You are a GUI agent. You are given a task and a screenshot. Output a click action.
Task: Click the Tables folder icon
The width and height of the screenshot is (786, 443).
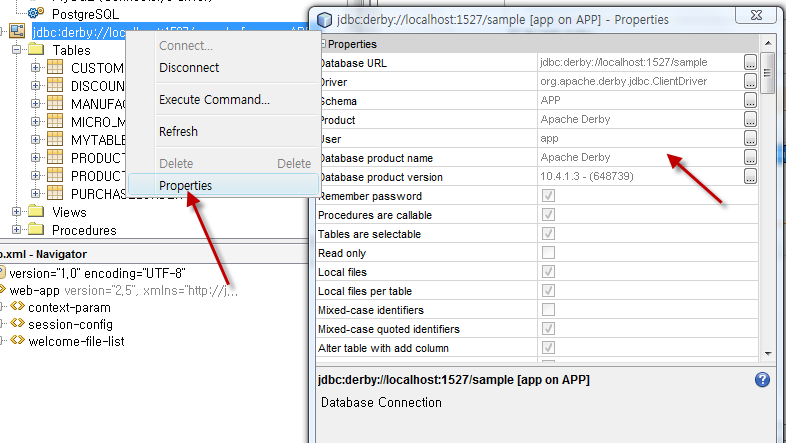[x=36, y=49]
